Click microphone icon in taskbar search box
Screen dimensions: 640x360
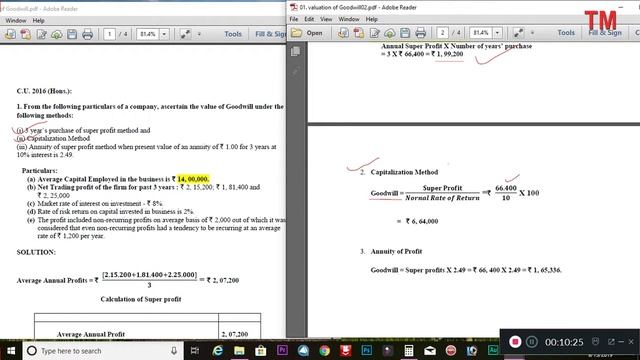174,351
